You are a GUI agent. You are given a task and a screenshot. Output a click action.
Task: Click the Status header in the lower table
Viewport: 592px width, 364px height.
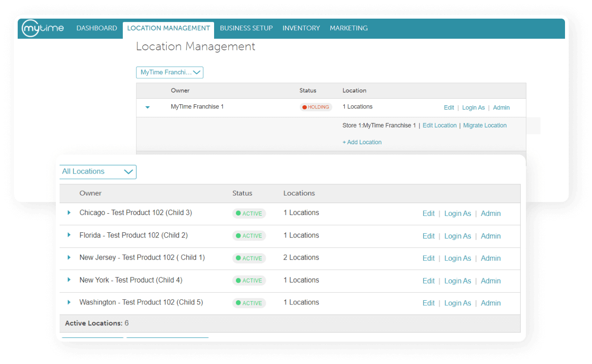(x=242, y=193)
